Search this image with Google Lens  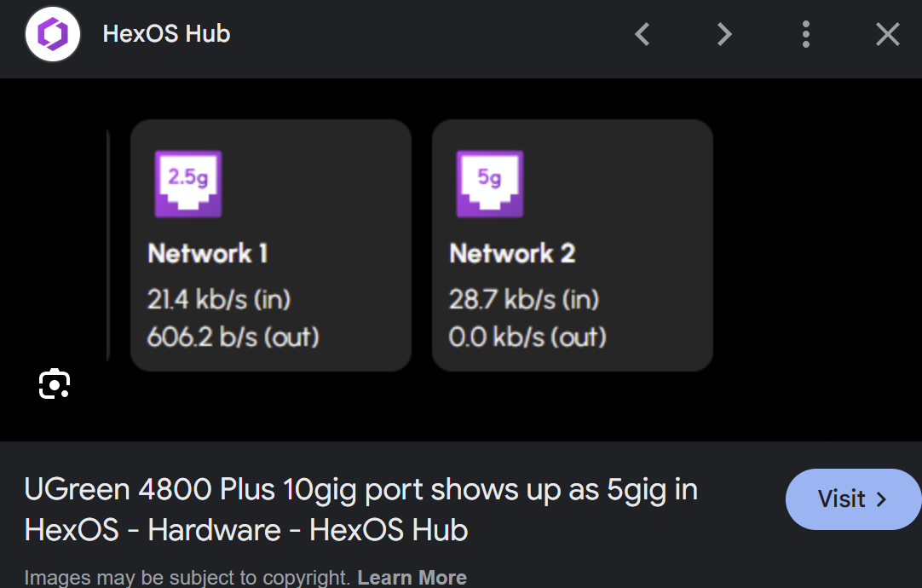pyautogui.click(x=55, y=384)
